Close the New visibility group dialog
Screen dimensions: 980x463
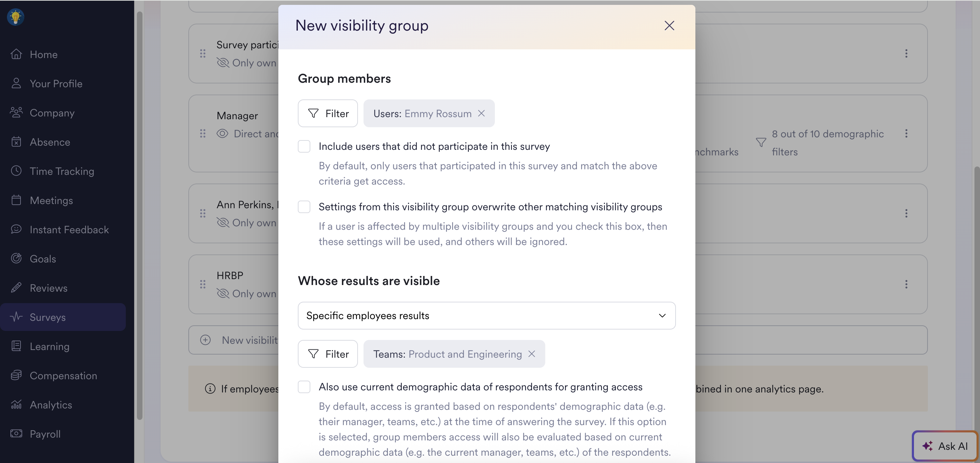pyautogui.click(x=669, y=25)
